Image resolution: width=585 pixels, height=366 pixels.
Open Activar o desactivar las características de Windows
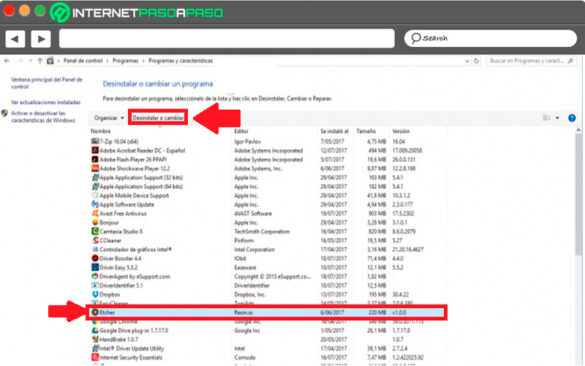pyautogui.click(x=43, y=117)
